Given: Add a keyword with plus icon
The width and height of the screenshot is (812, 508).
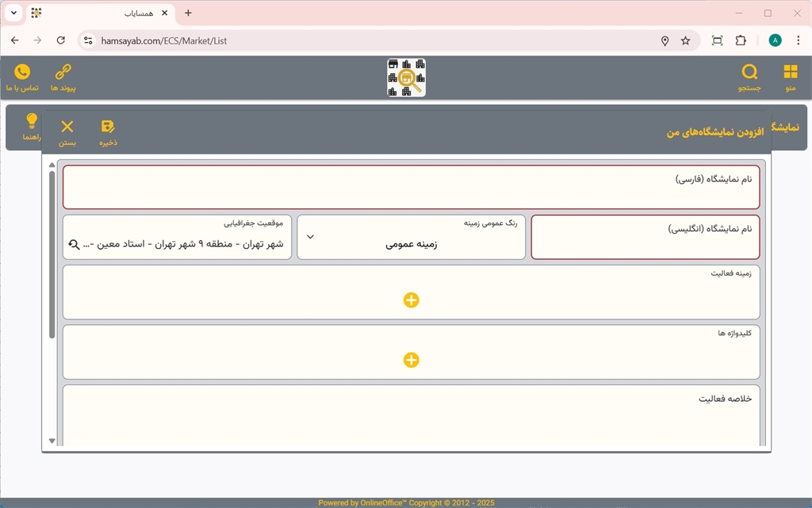Looking at the screenshot, I should pos(411,360).
